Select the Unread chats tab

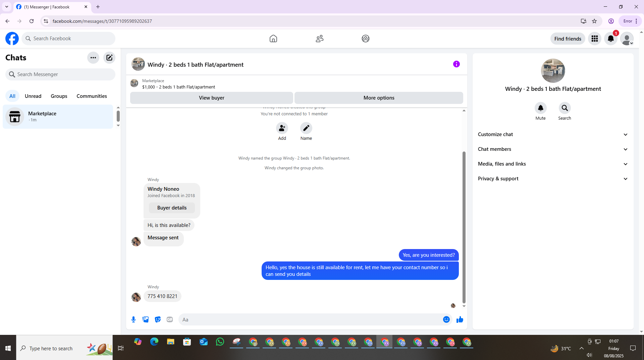pos(33,96)
